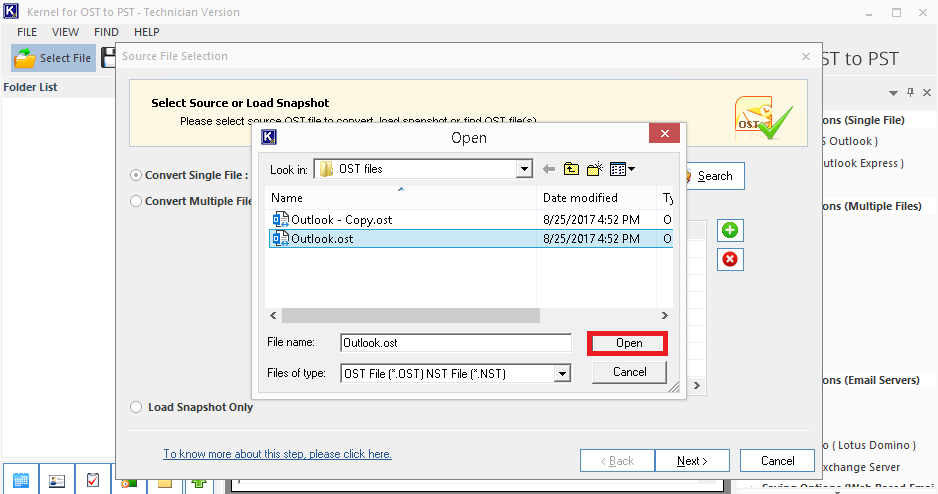
Task: Sort files by Name column header
Action: pyautogui.click(x=401, y=198)
